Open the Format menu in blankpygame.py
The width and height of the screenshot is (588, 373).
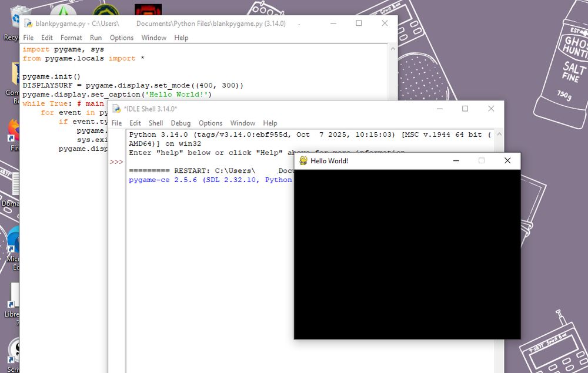(71, 38)
